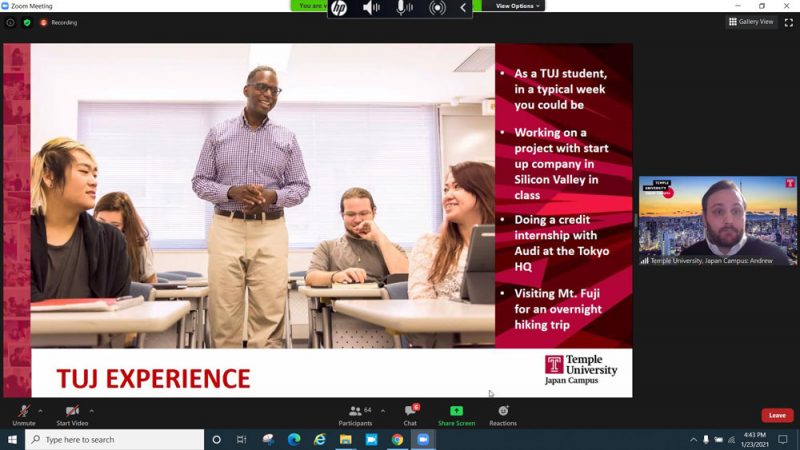Open the blue camera app on the taskbar

(371, 439)
